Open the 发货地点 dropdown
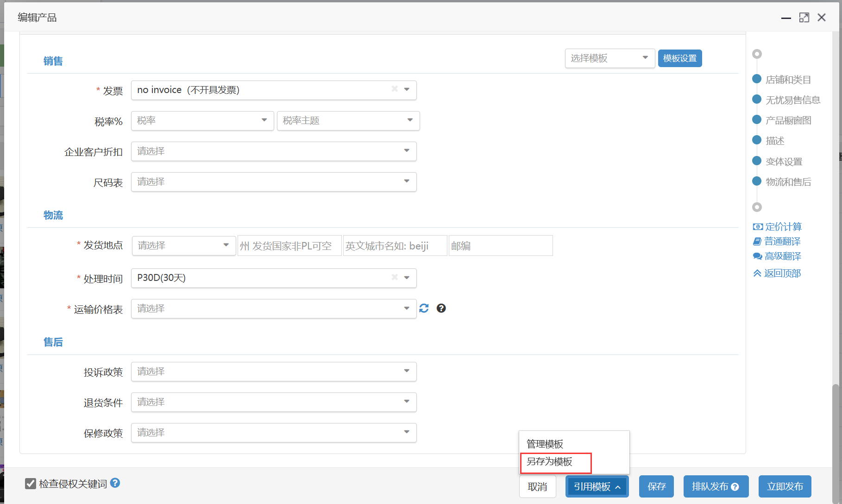This screenshot has height=504, width=842. 183,245
